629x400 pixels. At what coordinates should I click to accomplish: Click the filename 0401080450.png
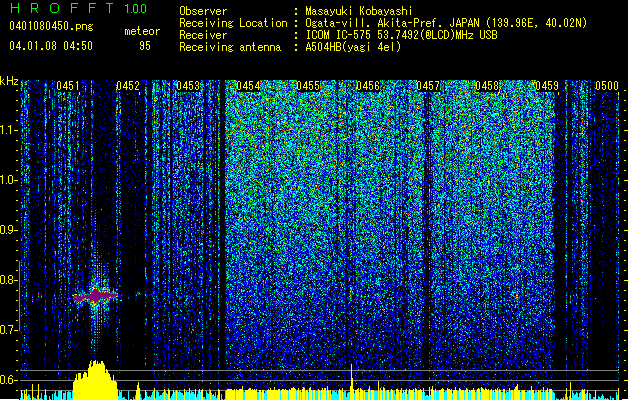(51, 26)
